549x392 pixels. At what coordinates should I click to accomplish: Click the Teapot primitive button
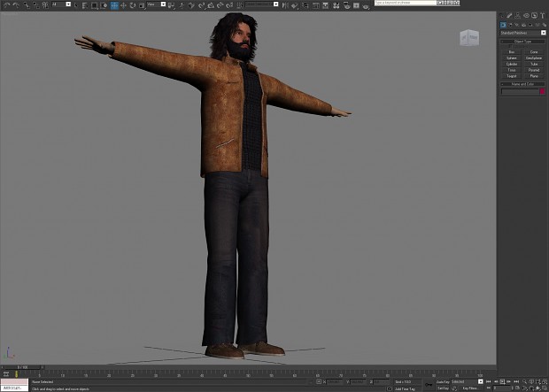click(512, 76)
